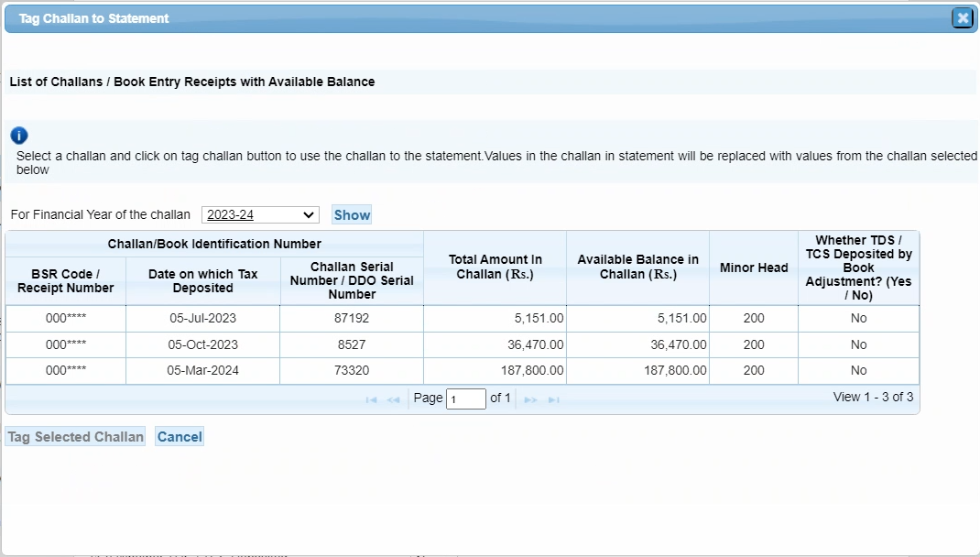Viewport: 980px width, 557px height.
Task: Click available balance 36,470.00 cell
Action: coord(638,344)
